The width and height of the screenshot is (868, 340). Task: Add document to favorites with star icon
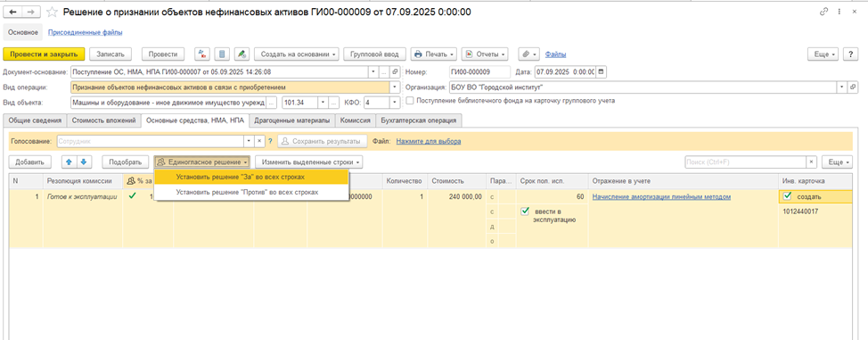click(x=52, y=12)
